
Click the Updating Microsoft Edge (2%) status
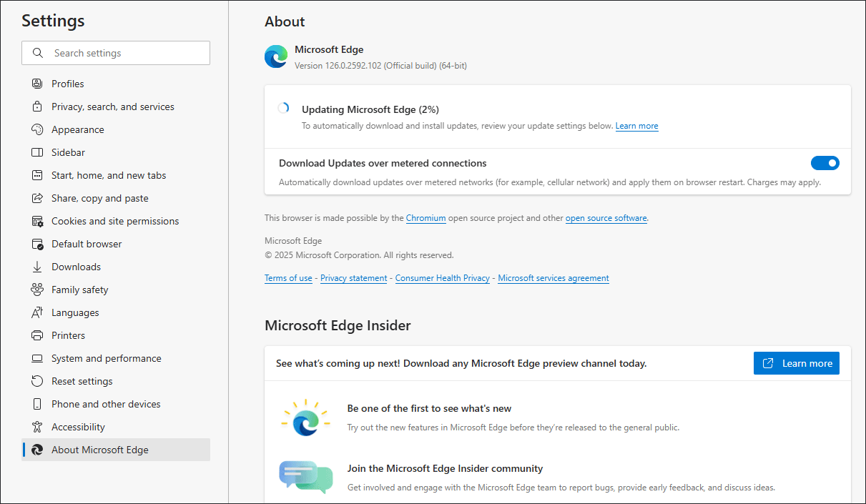[370, 109]
